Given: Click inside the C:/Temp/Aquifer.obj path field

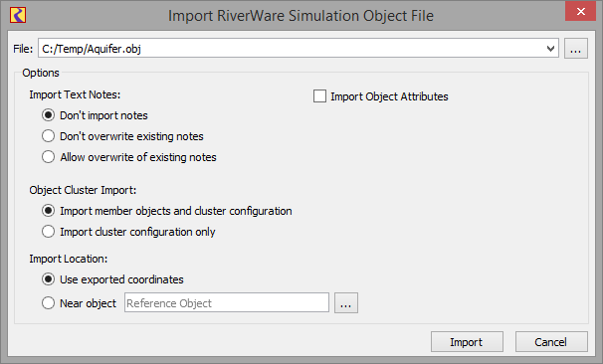Looking at the screenshot, I should (291, 49).
